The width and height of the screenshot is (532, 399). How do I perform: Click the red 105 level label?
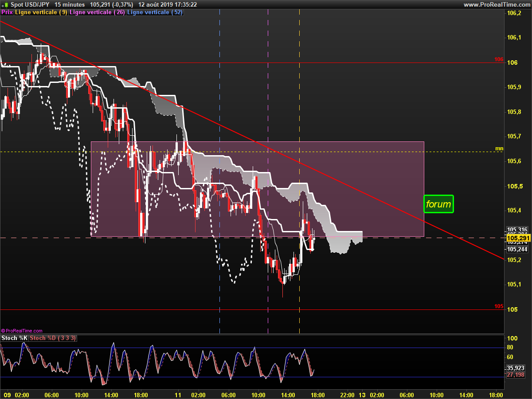(499, 306)
